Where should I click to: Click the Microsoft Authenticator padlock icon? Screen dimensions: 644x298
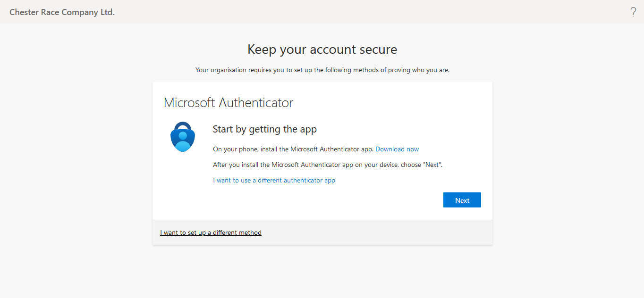(183, 137)
